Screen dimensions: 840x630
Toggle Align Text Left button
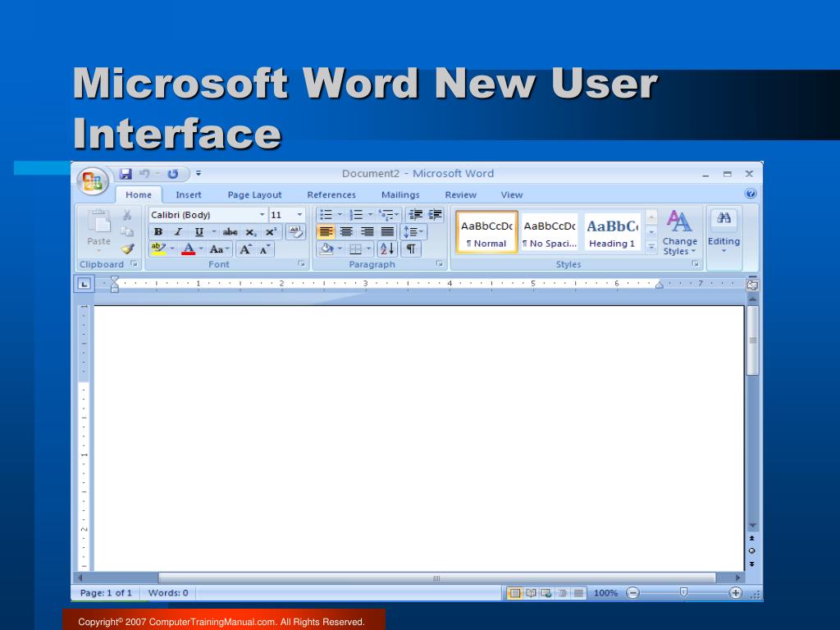click(x=326, y=231)
